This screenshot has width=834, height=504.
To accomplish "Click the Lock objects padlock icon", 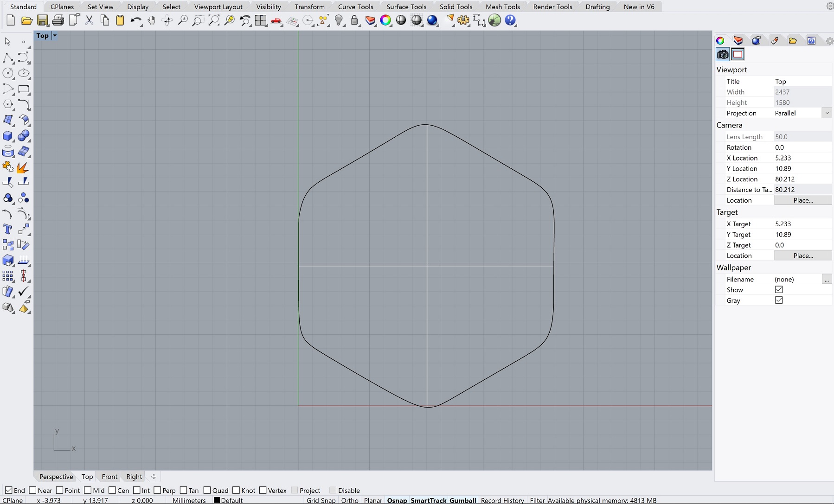I will [x=355, y=20].
